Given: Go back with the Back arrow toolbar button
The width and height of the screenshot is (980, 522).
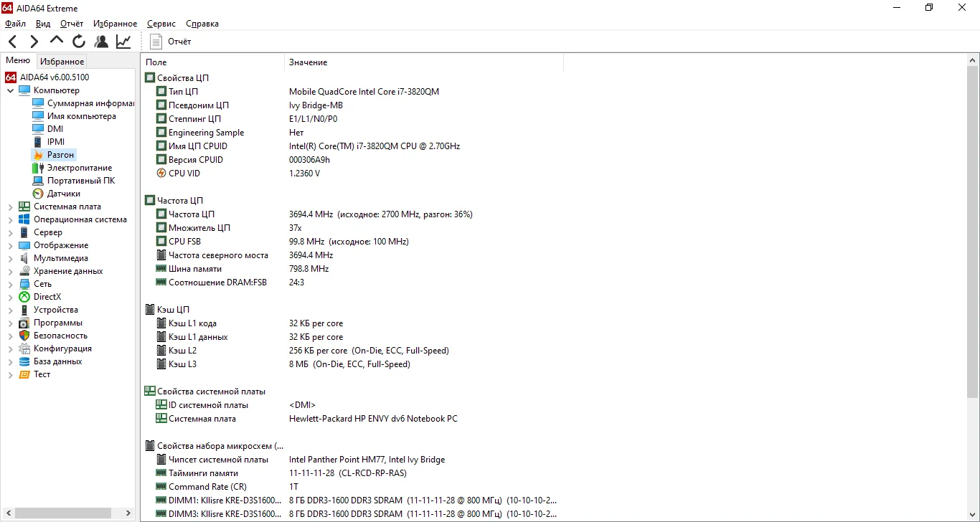Looking at the screenshot, I should [13, 42].
